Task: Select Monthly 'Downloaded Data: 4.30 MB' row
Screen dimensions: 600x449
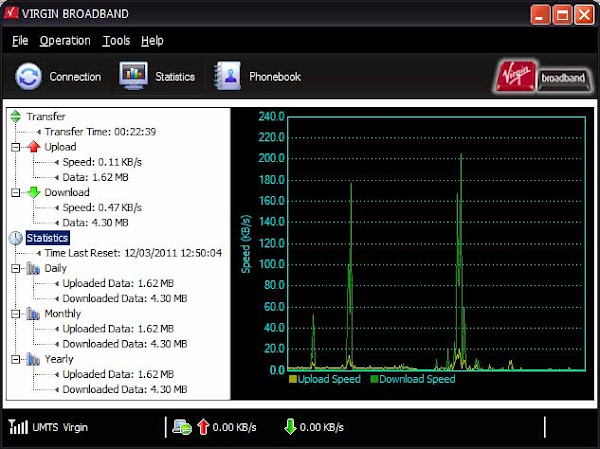Action: (125, 344)
